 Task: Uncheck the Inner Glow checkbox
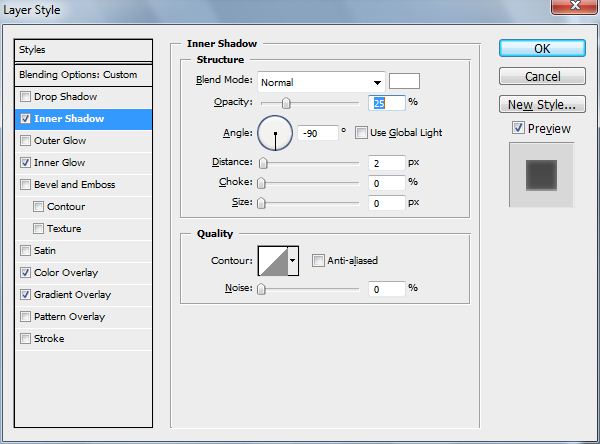click(x=25, y=163)
